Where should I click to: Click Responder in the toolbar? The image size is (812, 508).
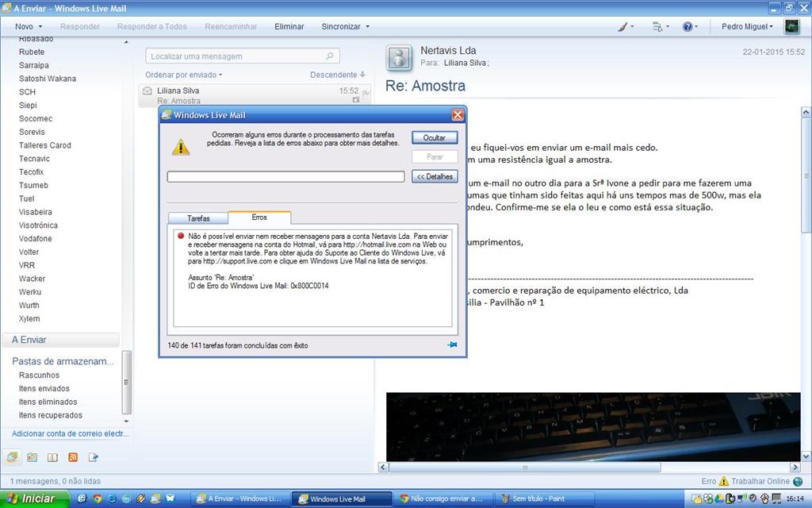80,26
